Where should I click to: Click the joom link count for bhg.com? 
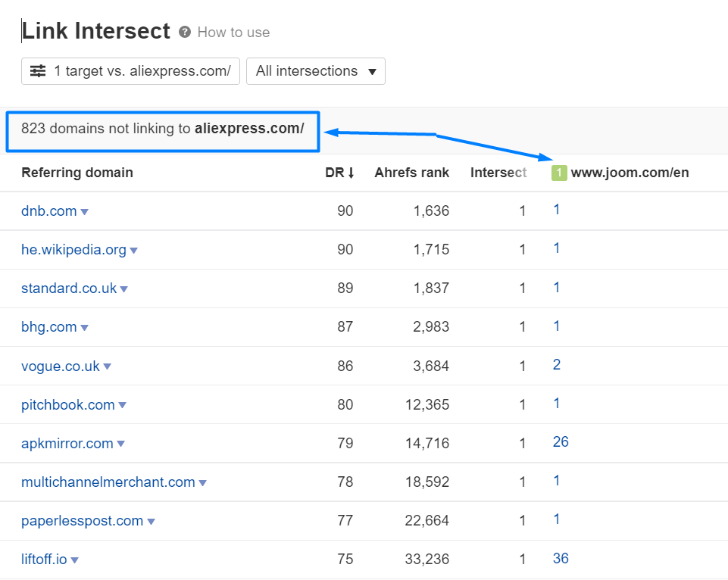pos(556,326)
